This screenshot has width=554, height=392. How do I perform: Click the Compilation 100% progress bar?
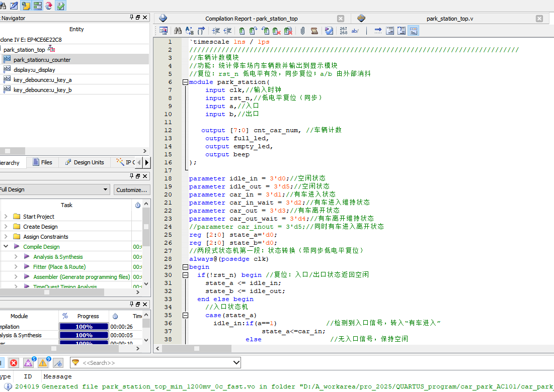click(84, 327)
